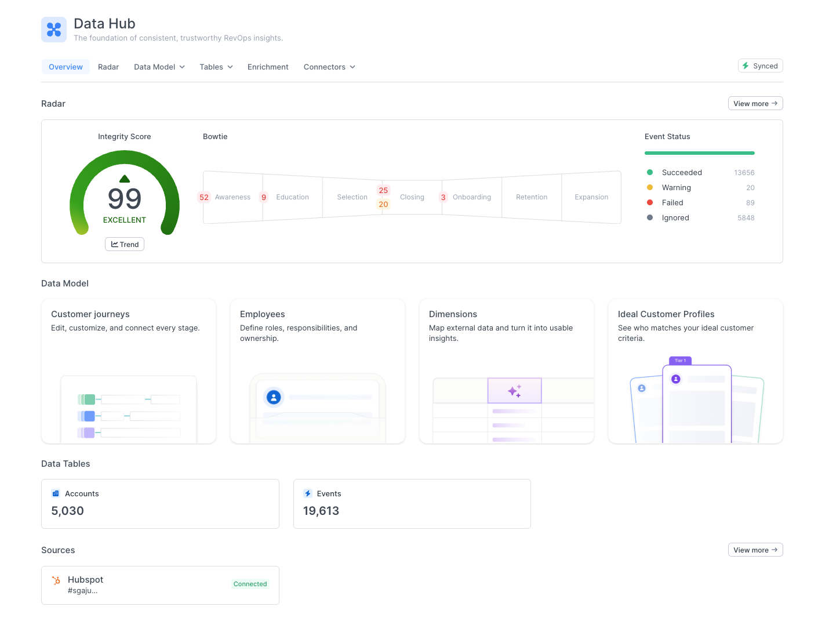840x643 pixels.
Task: Click the purple avatar in Ideal Customer Profiles card
Action: pyautogui.click(x=675, y=379)
